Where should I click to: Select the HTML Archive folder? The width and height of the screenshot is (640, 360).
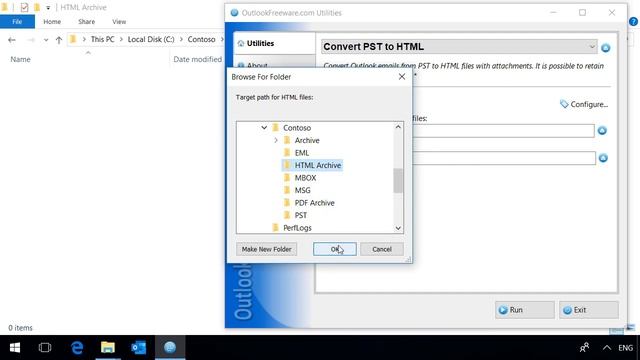(x=318, y=165)
